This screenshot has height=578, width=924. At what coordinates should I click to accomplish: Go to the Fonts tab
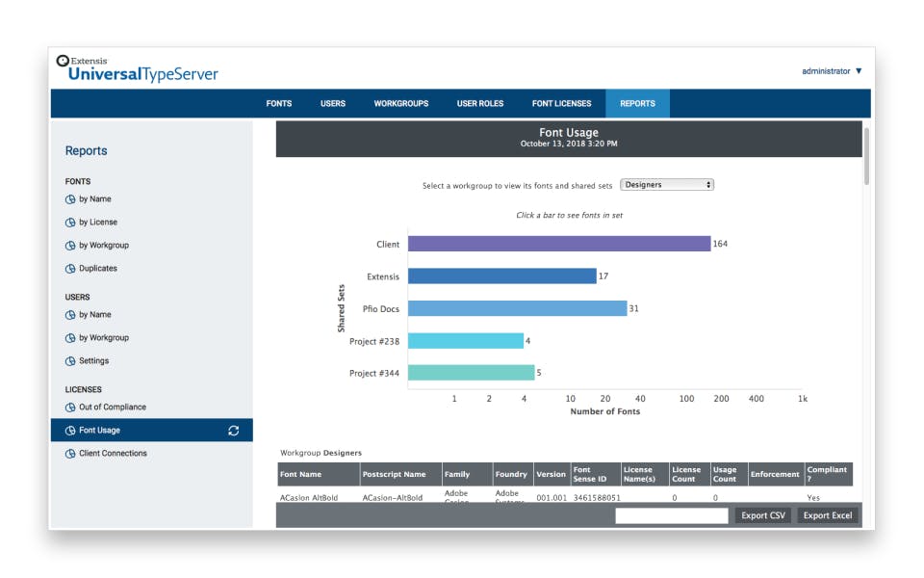click(x=279, y=103)
